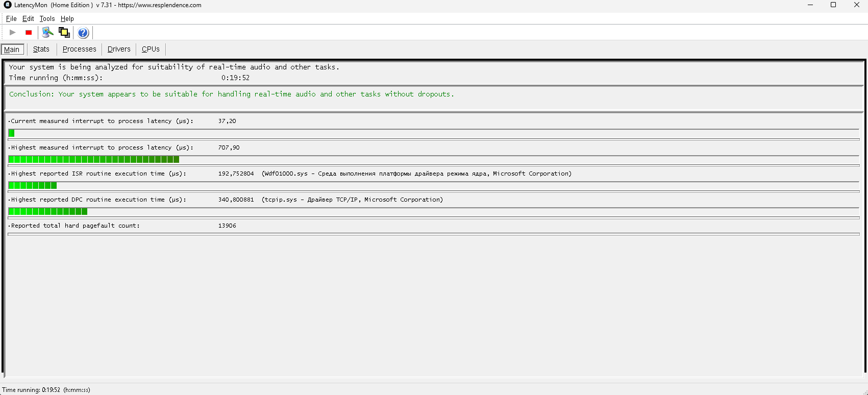The width and height of the screenshot is (868, 395).
Task: Click the "Your system is being analyzed" line
Action: [174, 67]
